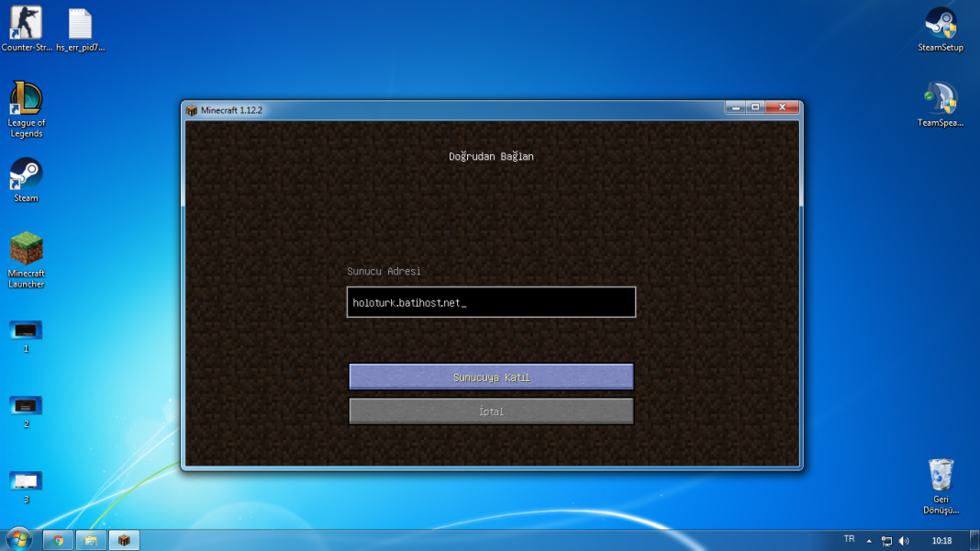Open the volume tray icon

point(904,541)
